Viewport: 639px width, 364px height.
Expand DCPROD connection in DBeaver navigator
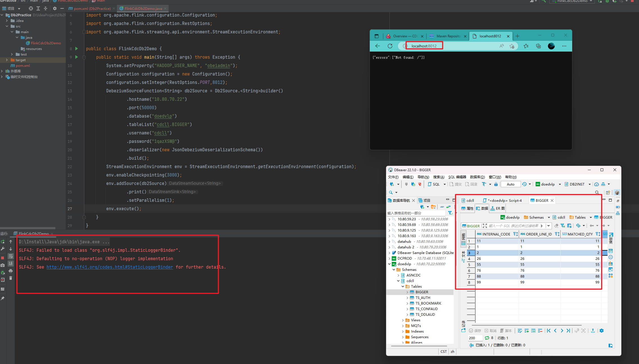pyautogui.click(x=389, y=258)
